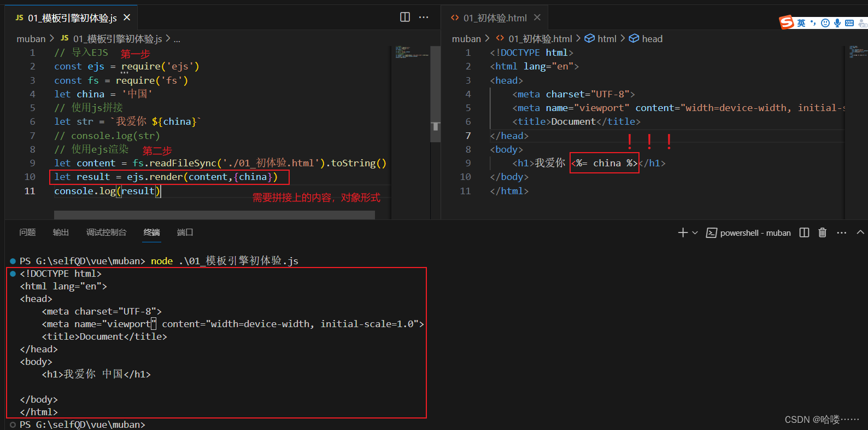
Task: Open the terminal launch profile dropdown
Action: [x=695, y=233]
